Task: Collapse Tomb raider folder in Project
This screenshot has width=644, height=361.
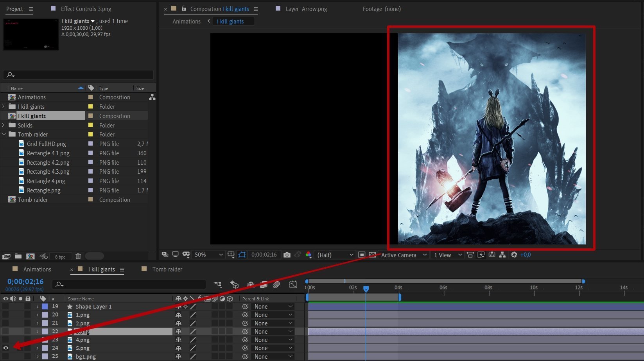Action: click(4, 134)
